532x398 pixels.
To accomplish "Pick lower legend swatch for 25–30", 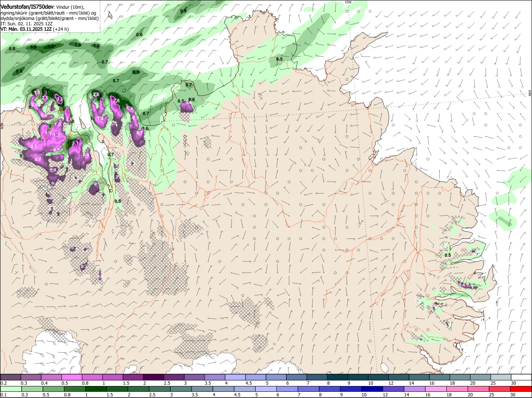I will 500,389.
